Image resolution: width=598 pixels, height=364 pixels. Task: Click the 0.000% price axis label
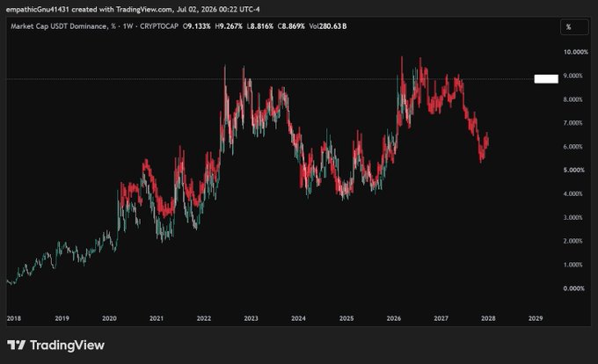click(574, 288)
